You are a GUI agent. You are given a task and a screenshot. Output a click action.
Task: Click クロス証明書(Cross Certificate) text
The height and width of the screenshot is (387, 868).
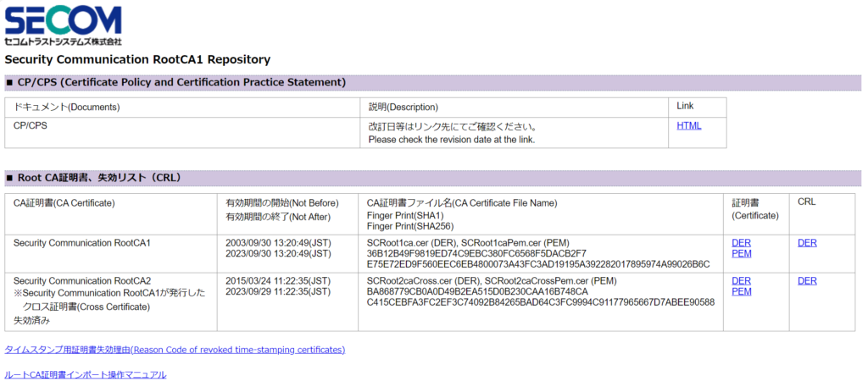click(86, 307)
